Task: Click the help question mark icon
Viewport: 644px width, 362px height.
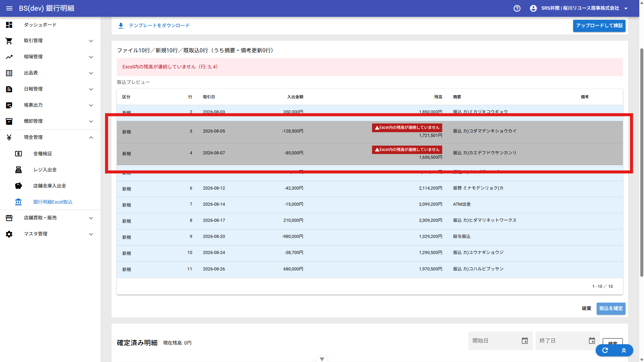Action: point(517,8)
